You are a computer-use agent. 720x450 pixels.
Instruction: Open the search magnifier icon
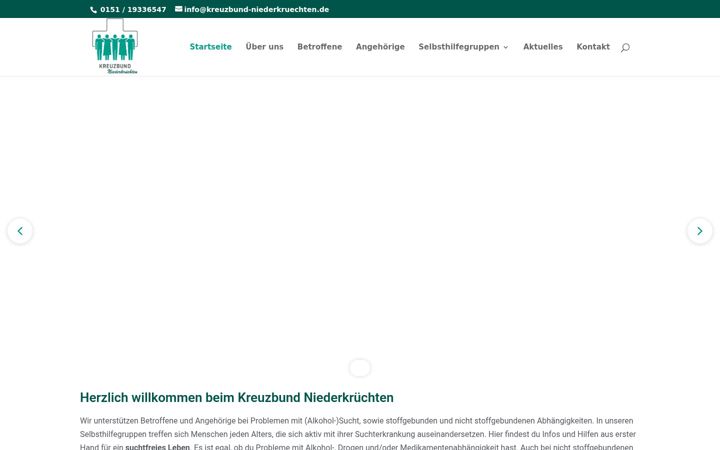[625, 47]
